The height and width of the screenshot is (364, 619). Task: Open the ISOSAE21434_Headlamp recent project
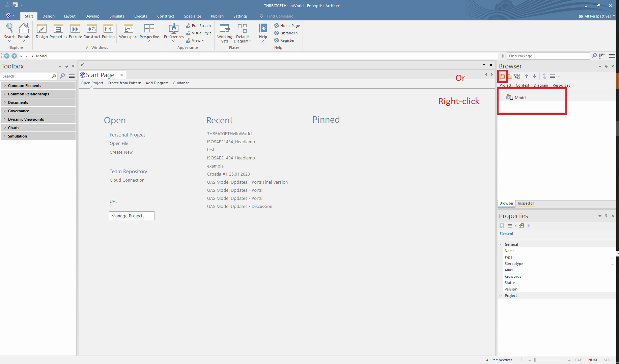tap(231, 142)
